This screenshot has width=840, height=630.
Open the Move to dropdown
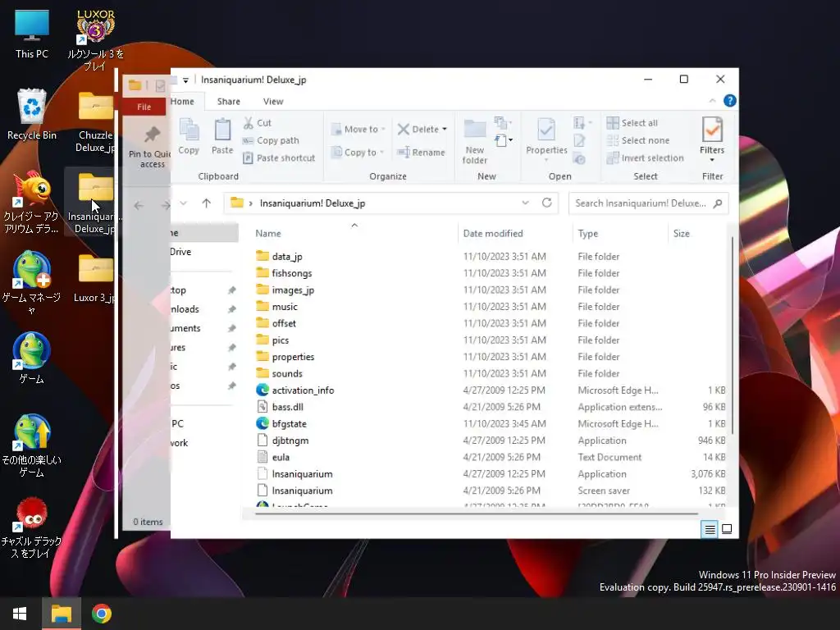click(358, 129)
